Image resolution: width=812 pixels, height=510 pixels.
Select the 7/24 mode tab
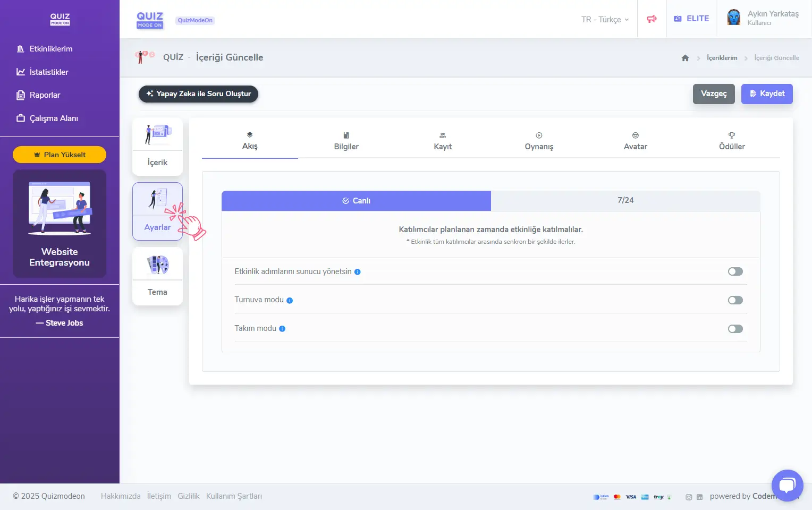pos(625,200)
